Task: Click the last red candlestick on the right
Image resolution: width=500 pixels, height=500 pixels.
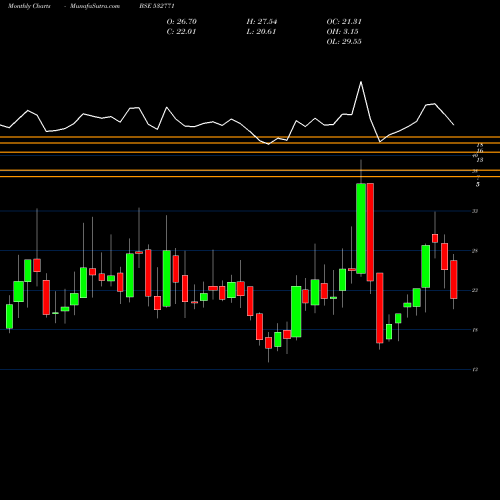Action: [454, 279]
